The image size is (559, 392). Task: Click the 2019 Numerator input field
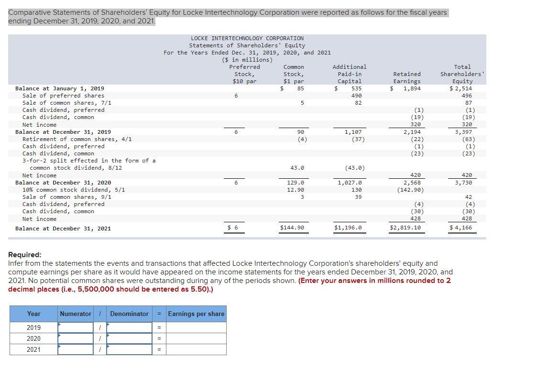pyautogui.click(x=75, y=327)
